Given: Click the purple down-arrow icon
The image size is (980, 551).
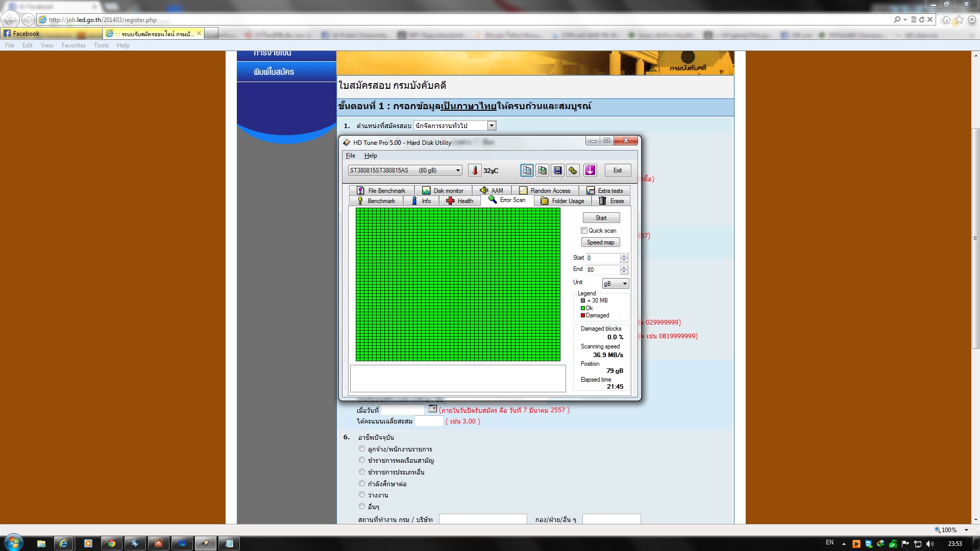Looking at the screenshot, I should (590, 170).
